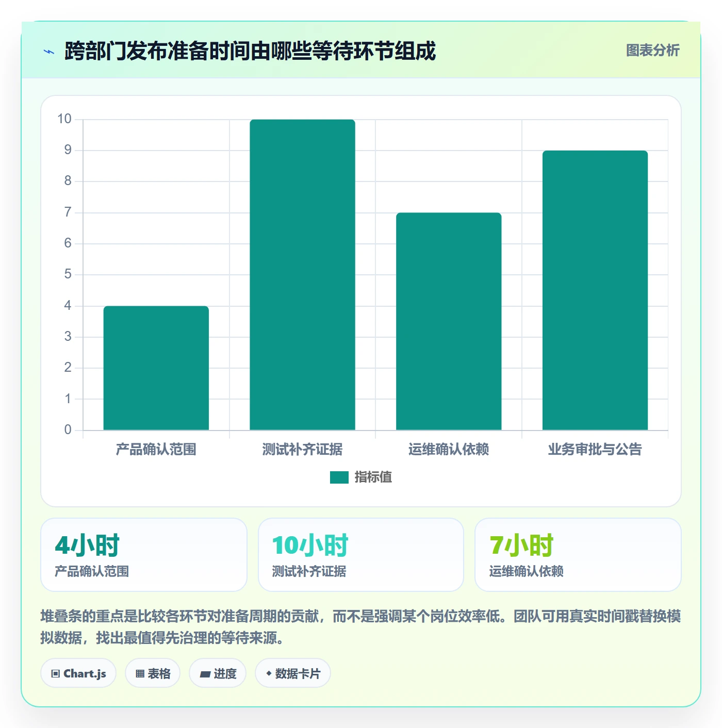The height and width of the screenshot is (728, 722).
Task: Click the diamond icon in the 数据卡片 tag
Action: coord(269,673)
